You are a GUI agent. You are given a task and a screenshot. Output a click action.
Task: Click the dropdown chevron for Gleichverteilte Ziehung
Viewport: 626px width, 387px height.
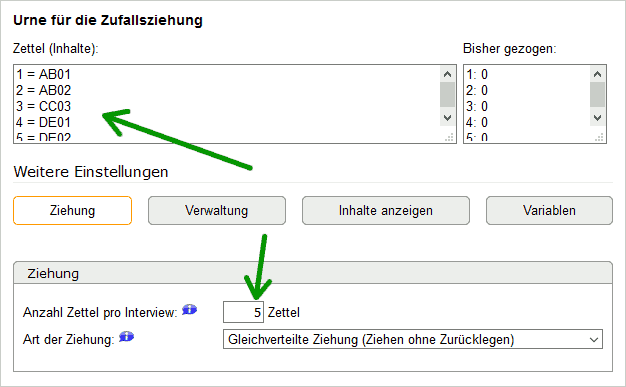pos(594,339)
